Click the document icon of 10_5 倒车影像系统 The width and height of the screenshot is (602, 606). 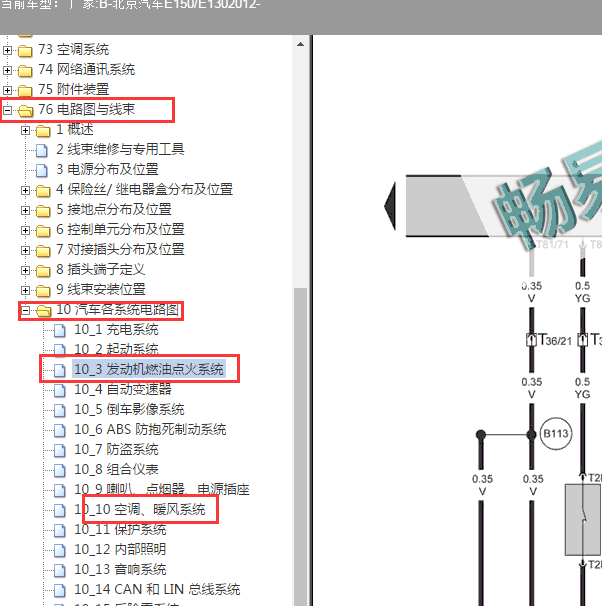click(x=60, y=410)
